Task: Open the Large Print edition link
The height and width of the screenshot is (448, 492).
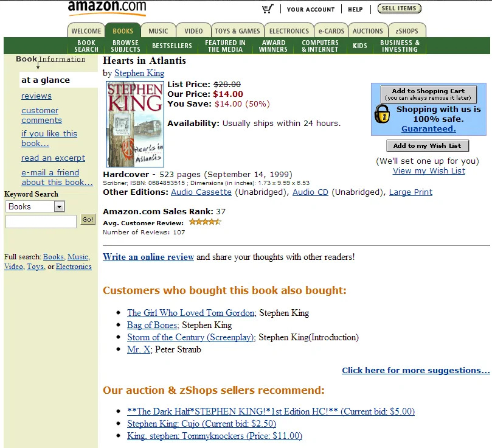Action: pyautogui.click(x=411, y=192)
